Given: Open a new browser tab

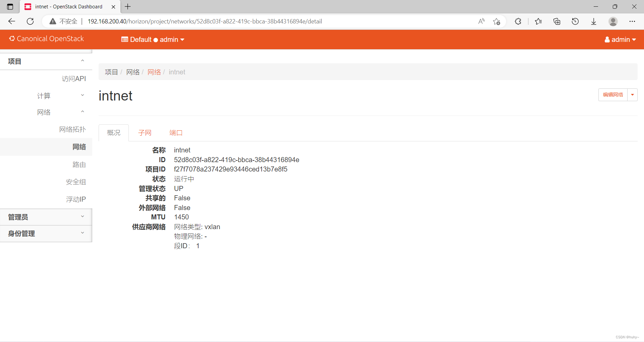Looking at the screenshot, I should (128, 7).
